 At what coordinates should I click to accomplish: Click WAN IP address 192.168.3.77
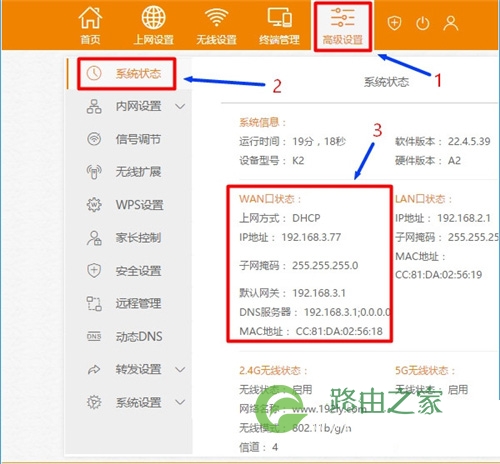tap(311, 237)
